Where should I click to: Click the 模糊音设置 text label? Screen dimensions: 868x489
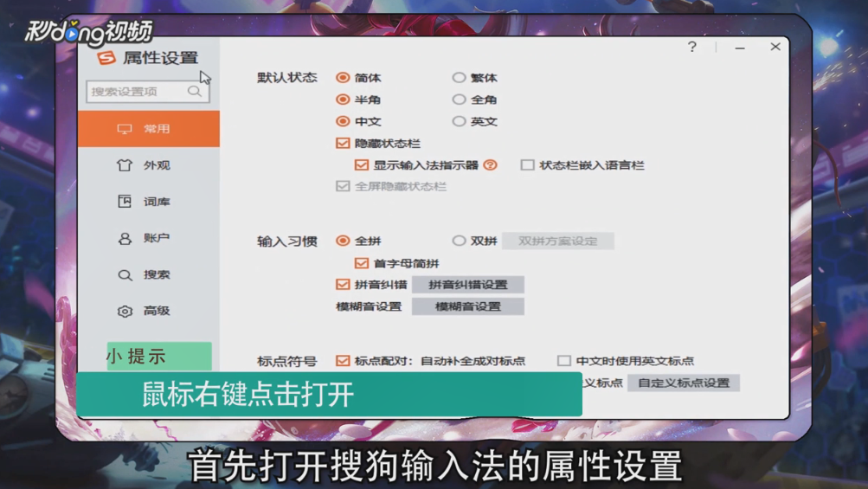369,306
